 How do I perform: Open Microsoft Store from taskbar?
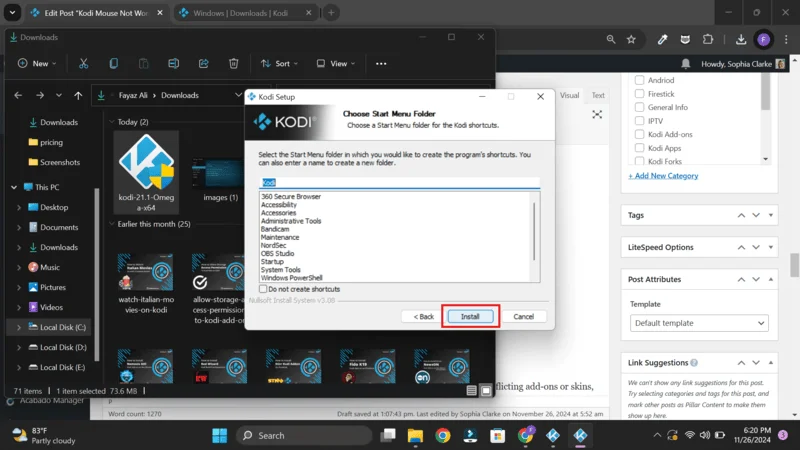point(497,436)
